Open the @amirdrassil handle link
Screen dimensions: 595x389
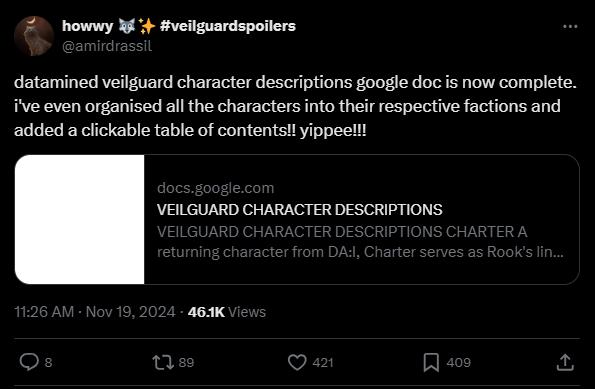(x=107, y=46)
